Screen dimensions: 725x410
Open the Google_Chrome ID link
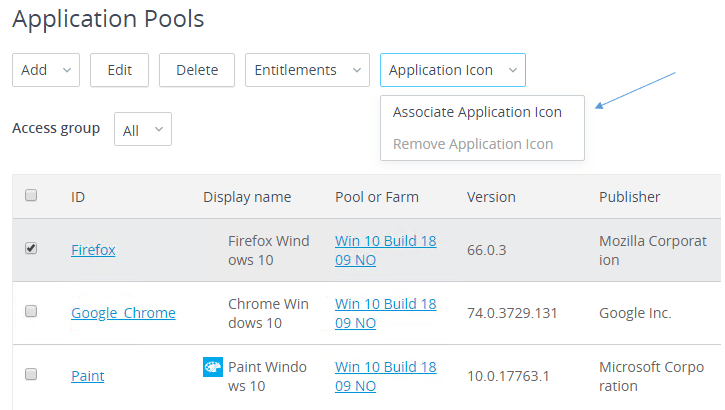[123, 313]
